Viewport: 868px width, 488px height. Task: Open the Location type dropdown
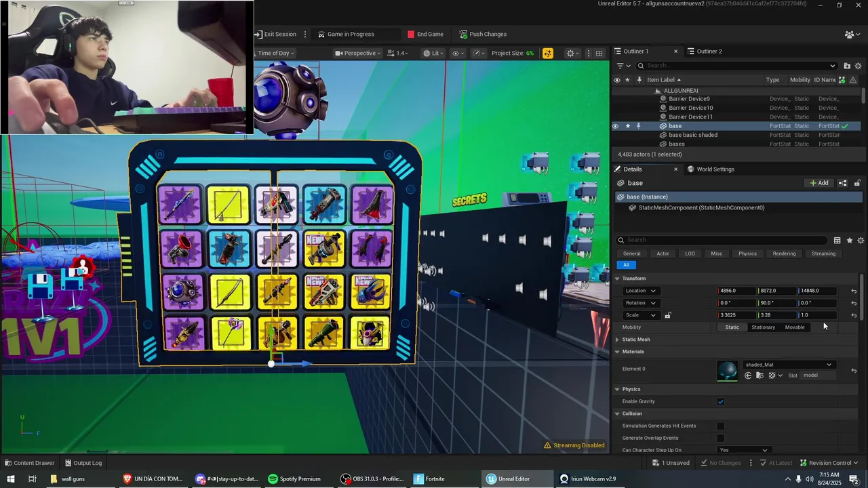[x=640, y=291]
